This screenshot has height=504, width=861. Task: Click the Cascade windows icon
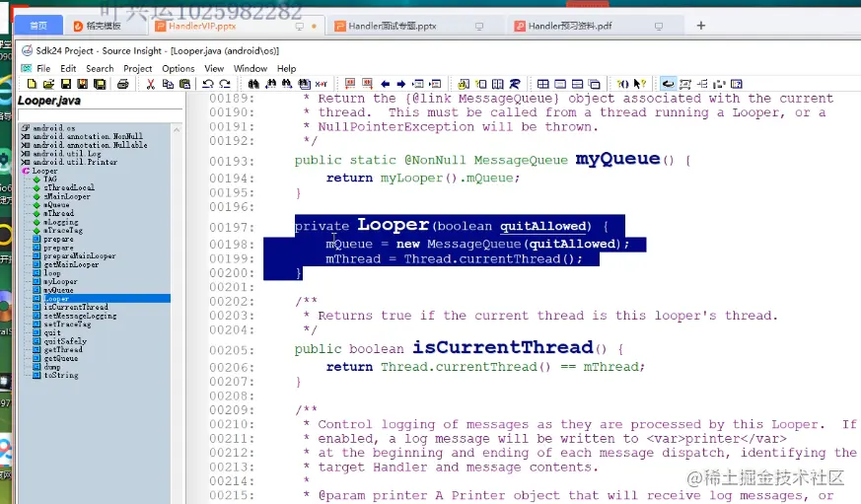point(594,84)
